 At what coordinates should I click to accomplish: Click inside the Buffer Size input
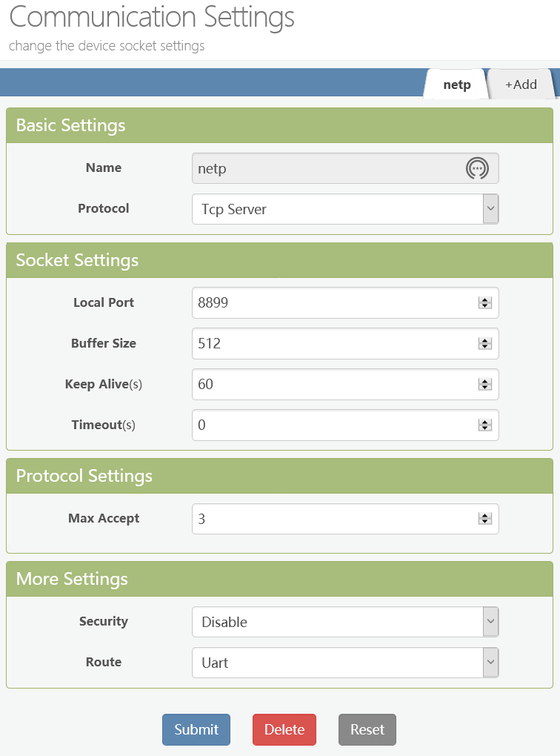tap(333, 343)
